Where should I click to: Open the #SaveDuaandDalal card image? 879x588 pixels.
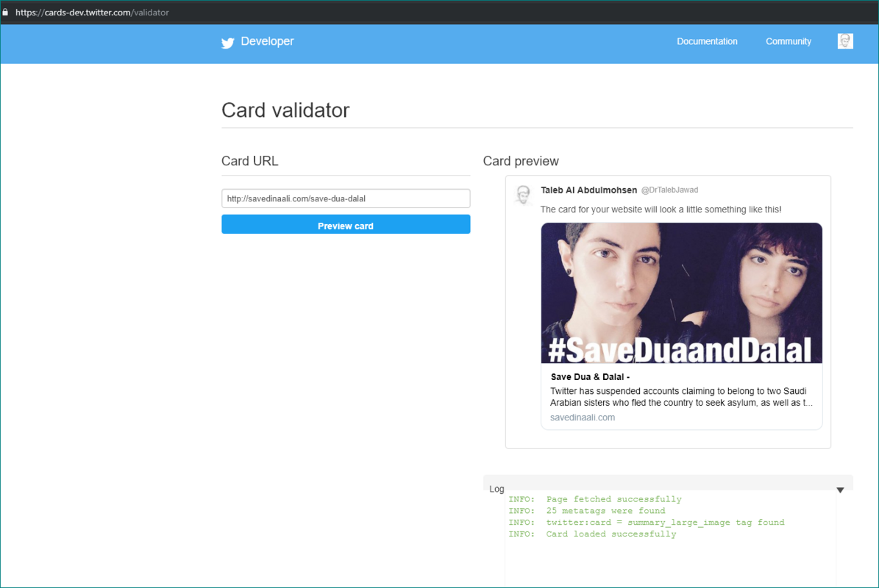tap(682, 293)
